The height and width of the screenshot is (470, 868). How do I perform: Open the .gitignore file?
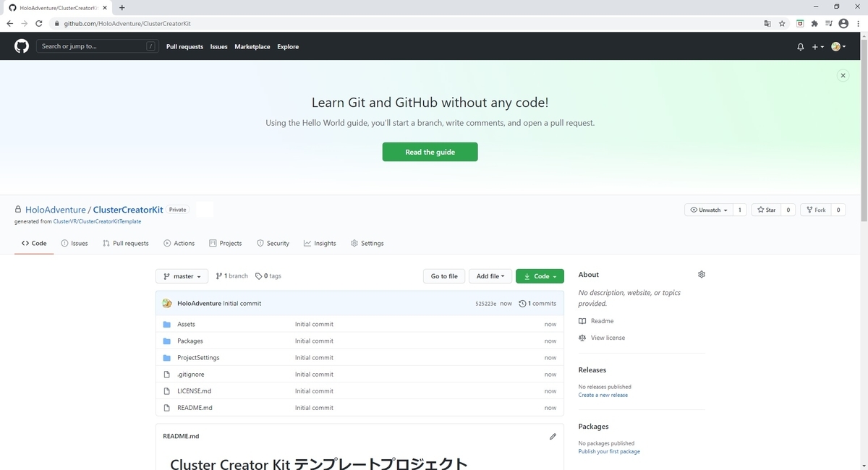point(191,375)
